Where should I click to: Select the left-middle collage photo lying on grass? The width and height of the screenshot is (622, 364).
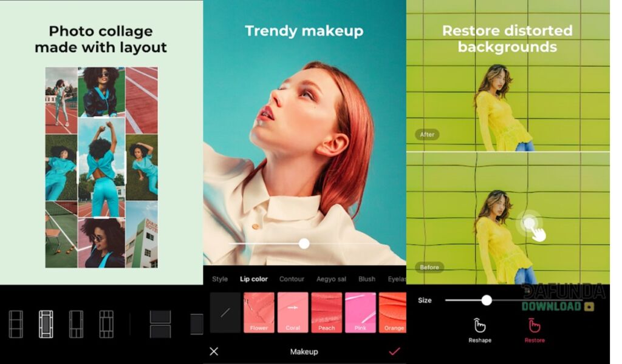61,167
